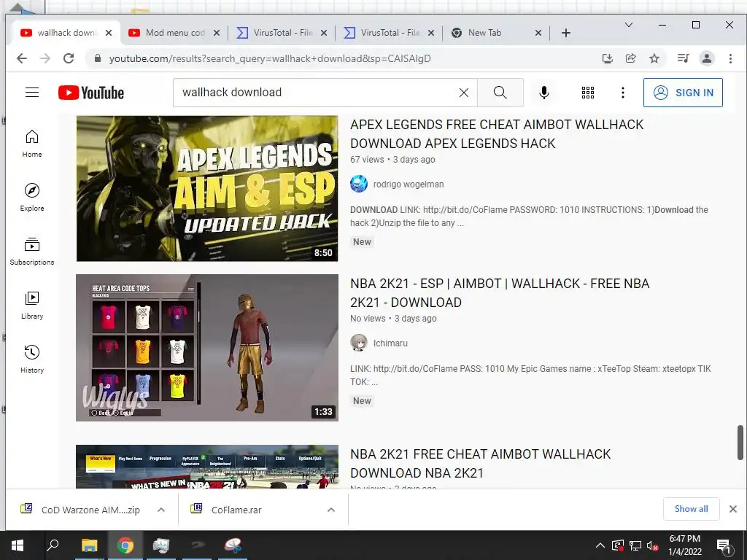Open NBA 2K21 FREE CHEAT AIMBOT video title
Viewport: 747px width, 560px height.
tap(480, 463)
